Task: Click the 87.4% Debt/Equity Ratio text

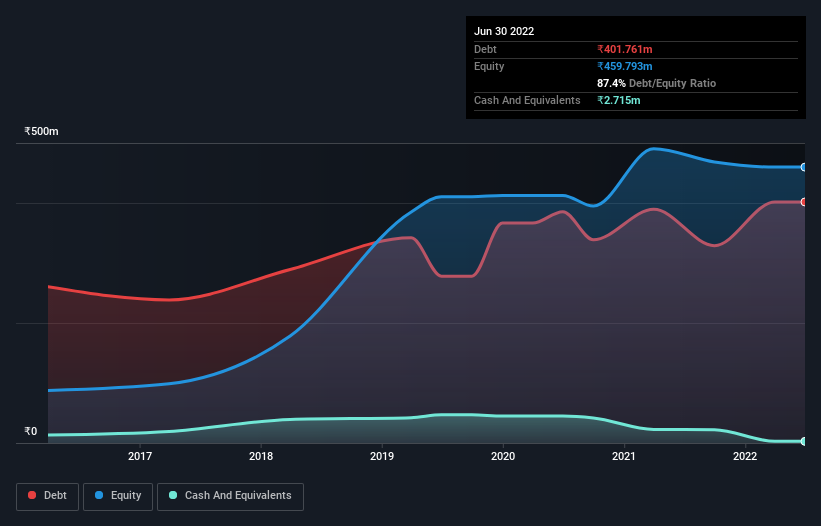Action: pos(656,83)
